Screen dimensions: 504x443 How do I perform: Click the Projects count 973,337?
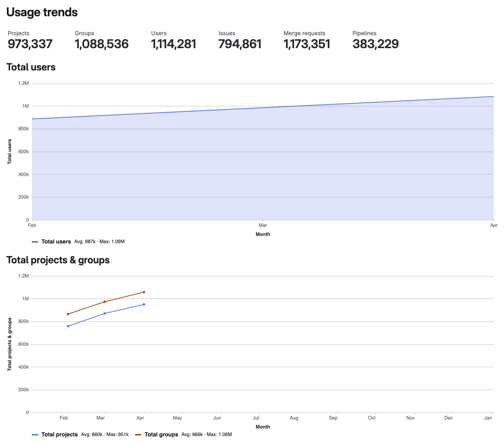coord(30,44)
